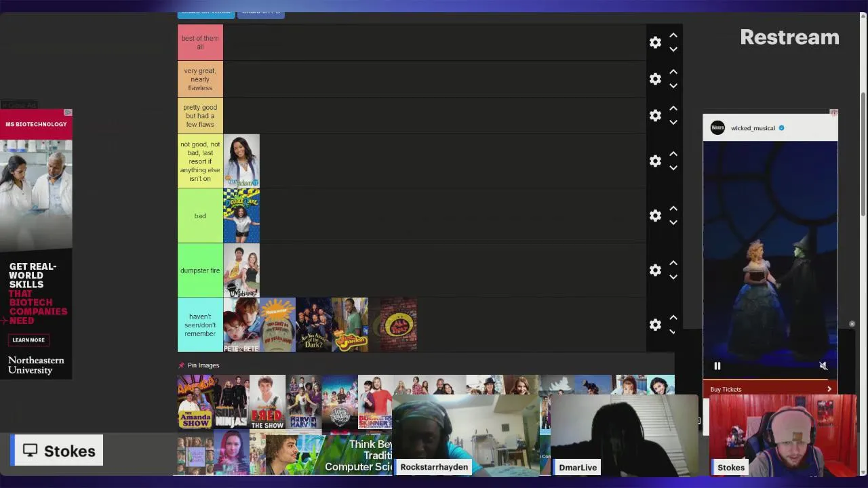Click 'Learn More' on the Northeastern ad

28,340
